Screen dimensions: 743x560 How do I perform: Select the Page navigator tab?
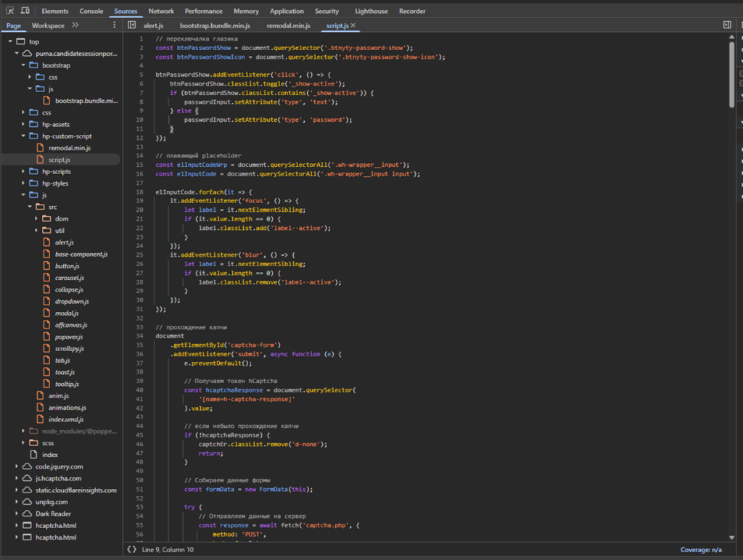[x=14, y=25]
